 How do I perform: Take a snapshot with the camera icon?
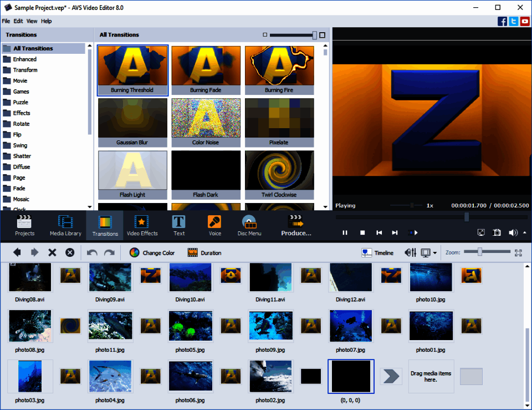click(497, 232)
